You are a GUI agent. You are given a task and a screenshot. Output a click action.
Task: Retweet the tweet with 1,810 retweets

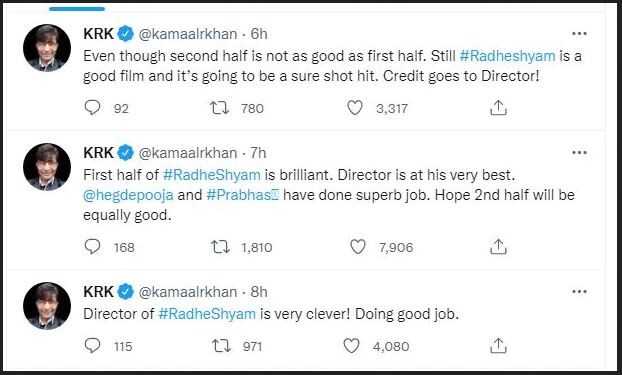click(x=220, y=247)
